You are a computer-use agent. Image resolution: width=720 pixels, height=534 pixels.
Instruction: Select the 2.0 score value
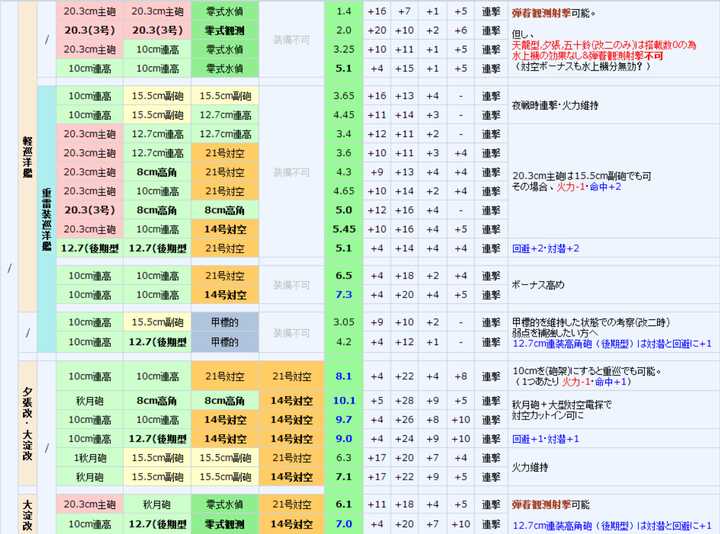(x=343, y=30)
